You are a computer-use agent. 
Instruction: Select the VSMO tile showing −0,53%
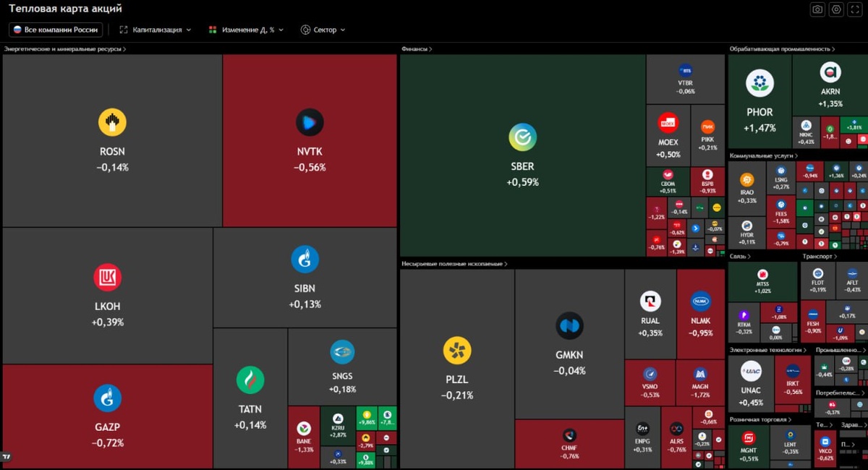(x=650, y=383)
